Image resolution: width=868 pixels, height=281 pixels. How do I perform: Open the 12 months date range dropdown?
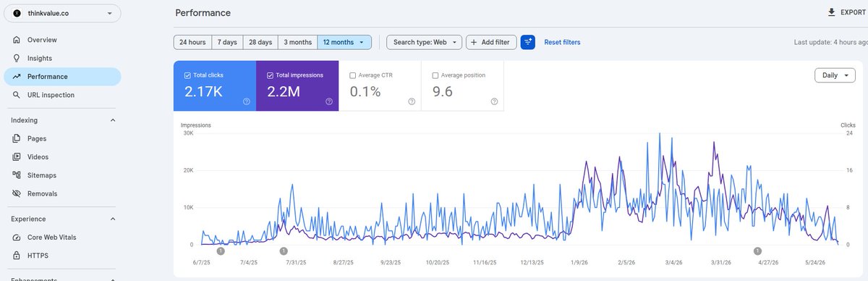click(x=344, y=42)
